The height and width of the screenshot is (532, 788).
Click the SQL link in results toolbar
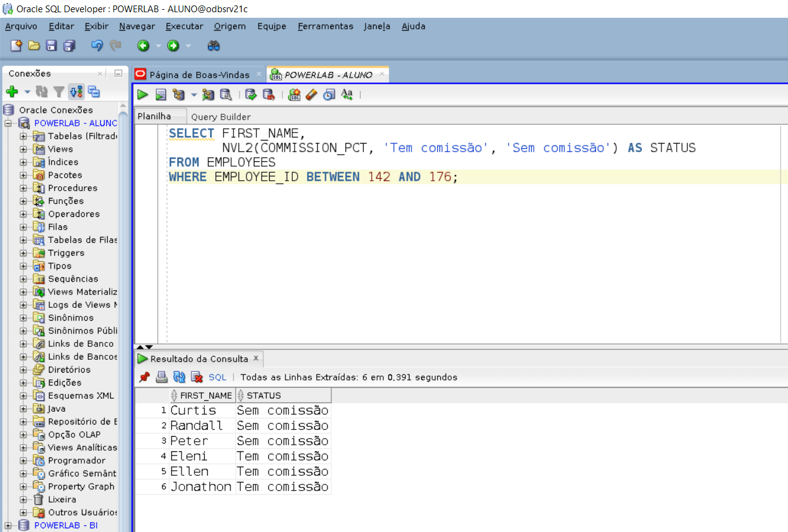pos(217,377)
